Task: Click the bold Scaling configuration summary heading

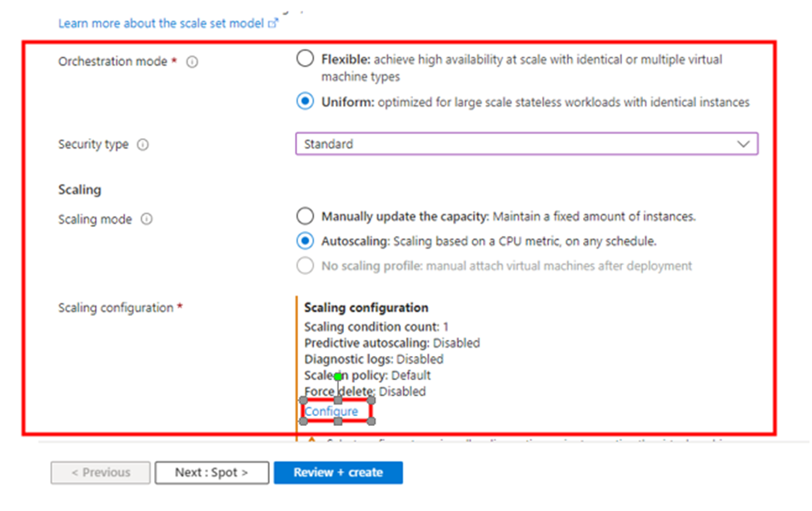Action: coord(366,308)
